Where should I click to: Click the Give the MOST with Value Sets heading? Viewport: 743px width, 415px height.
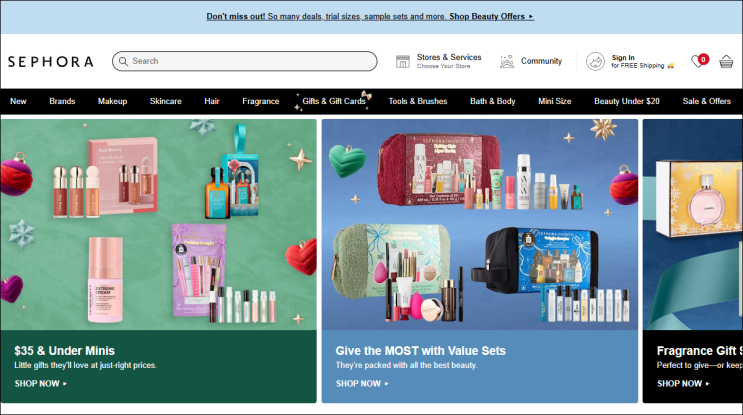pos(420,351)
